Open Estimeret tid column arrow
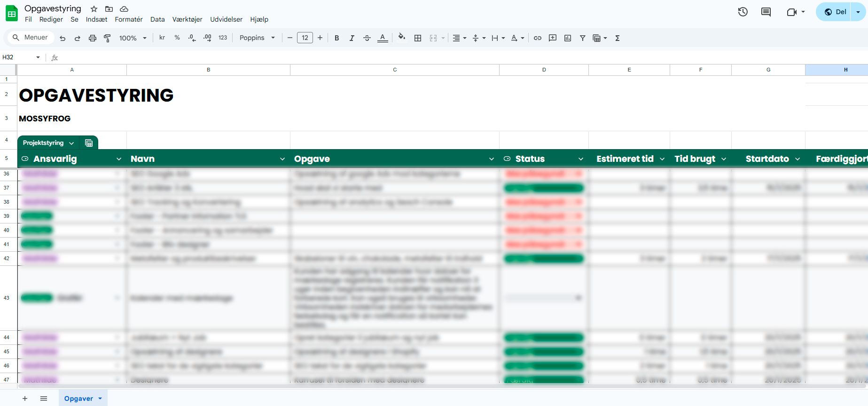Image resolution: width=868 pixels, height=406 pixels. [x=662, y=159]
